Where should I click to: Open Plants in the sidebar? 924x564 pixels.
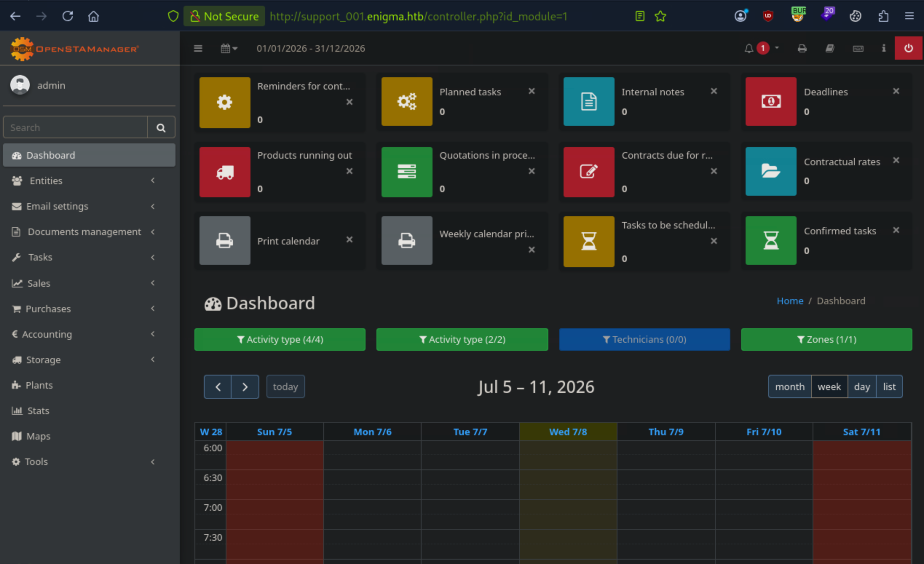[x=89, y=385]
